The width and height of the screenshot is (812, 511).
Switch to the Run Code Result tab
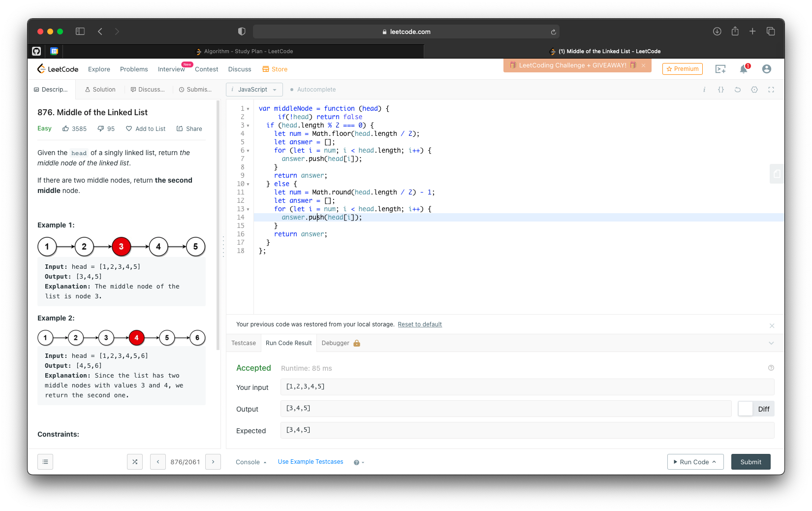coord(289,343)
